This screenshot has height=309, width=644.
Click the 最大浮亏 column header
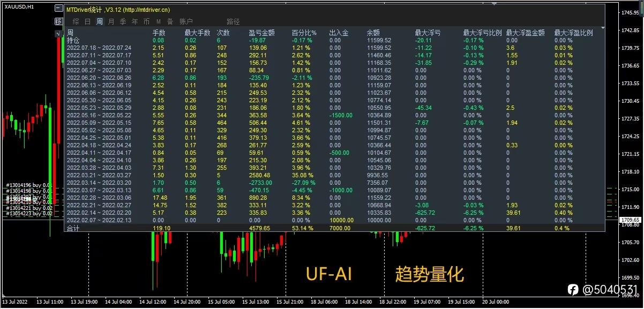coord(428,33)
